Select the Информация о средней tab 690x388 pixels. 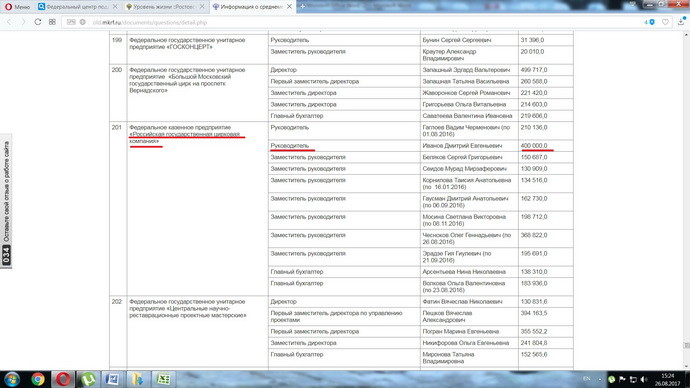click(251, 7)
